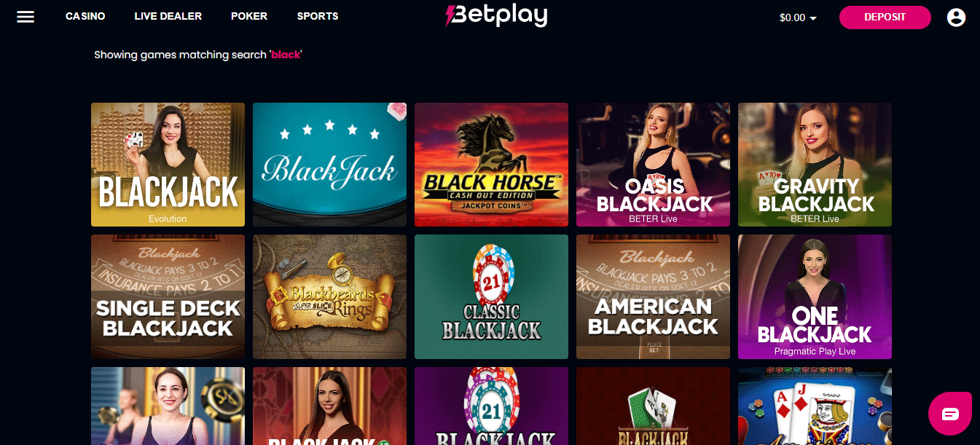Open Blackbeards Super Slice Rings slot
The image size is (980, 445).
pyautogui.click(x=329, y=297)
